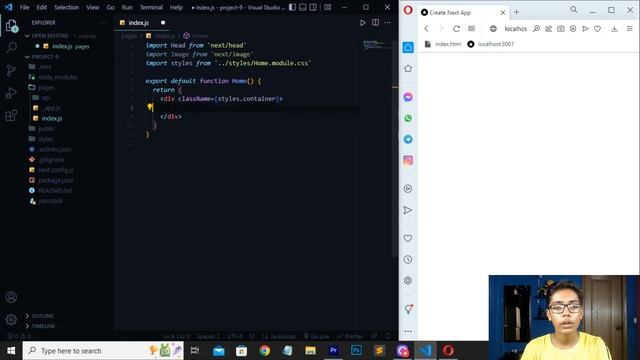Open the Edit menu
Image resolution: width=640 pixels, height=360 pixels.
point(42,7)
